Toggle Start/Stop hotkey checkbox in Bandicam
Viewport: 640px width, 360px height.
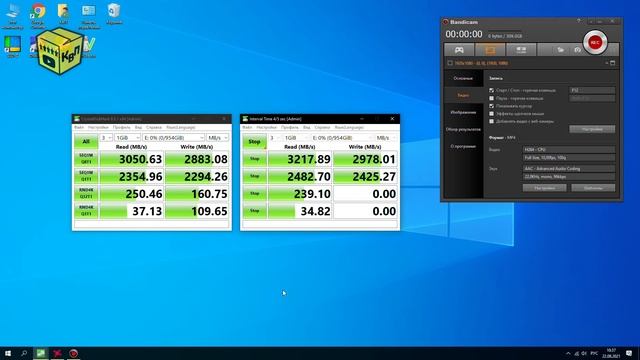pos(491,90)
